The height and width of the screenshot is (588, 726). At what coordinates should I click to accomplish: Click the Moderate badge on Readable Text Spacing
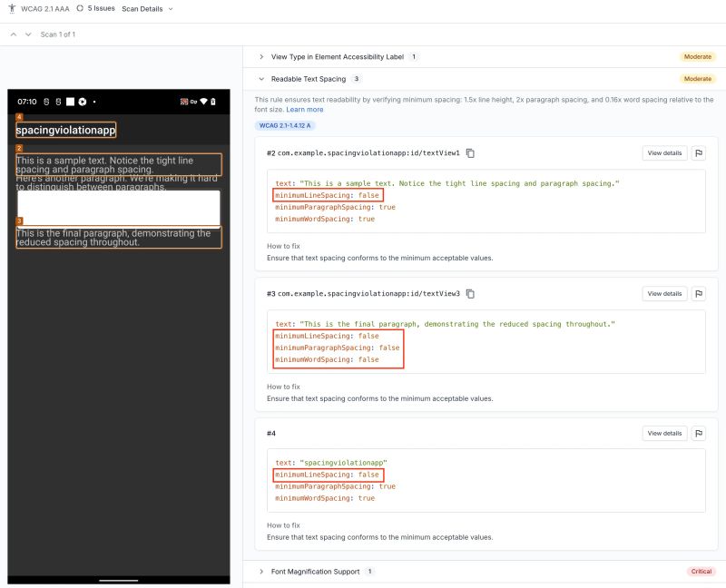[698, 79]
